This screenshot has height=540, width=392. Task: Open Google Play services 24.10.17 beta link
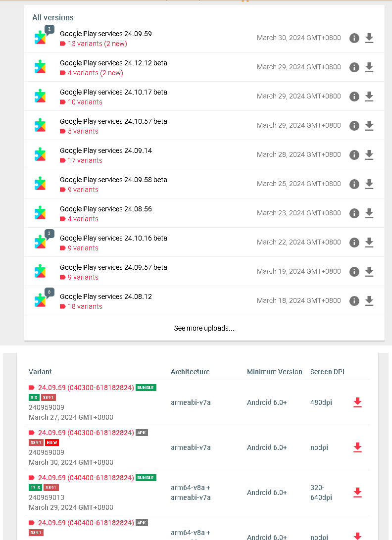(113, 92)
